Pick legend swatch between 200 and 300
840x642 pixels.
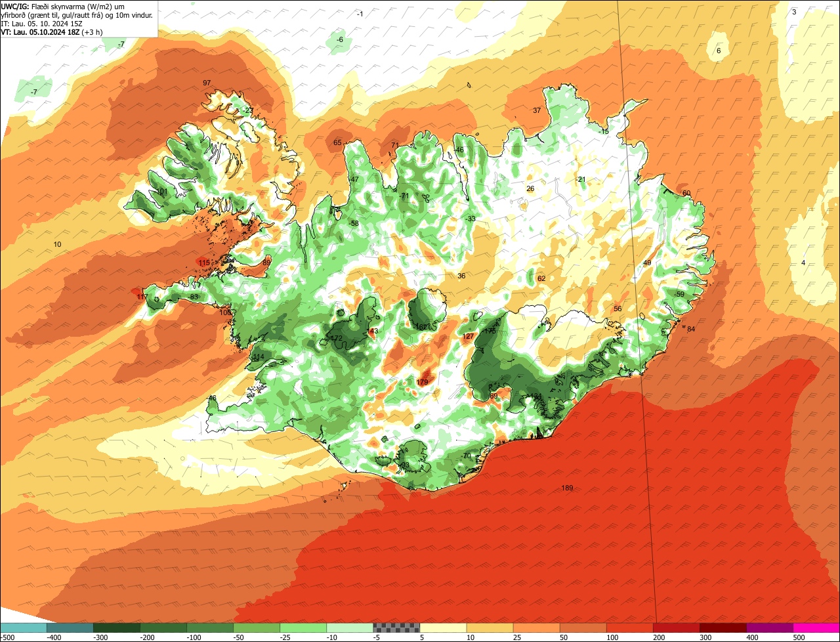676,628
